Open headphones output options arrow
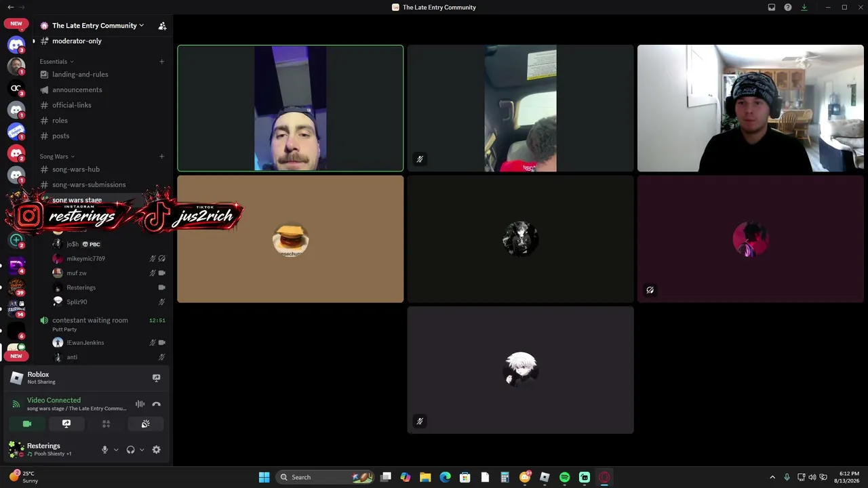The width and height of the screenshot is (868, 488). pyautogui.click(x=142, y=449)
